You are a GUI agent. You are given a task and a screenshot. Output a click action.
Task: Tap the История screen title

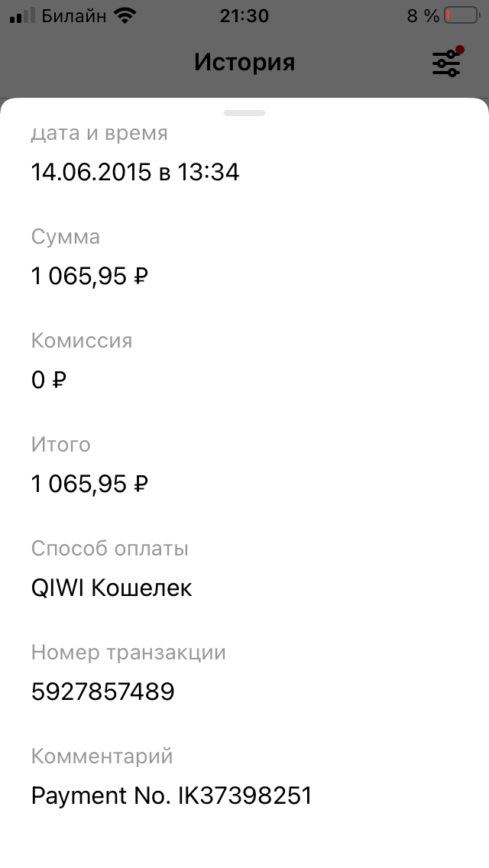pyautogui.click(x=244, y=62)
